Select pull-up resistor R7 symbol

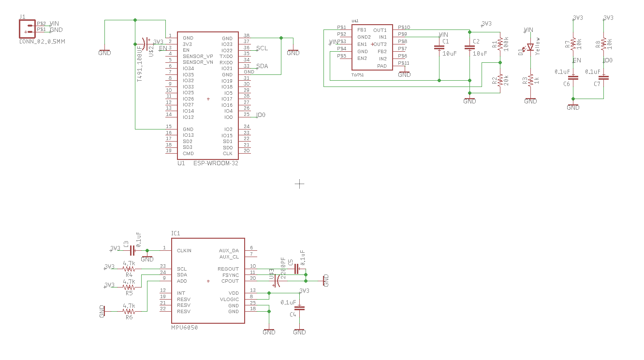click(x=573, y=44)
